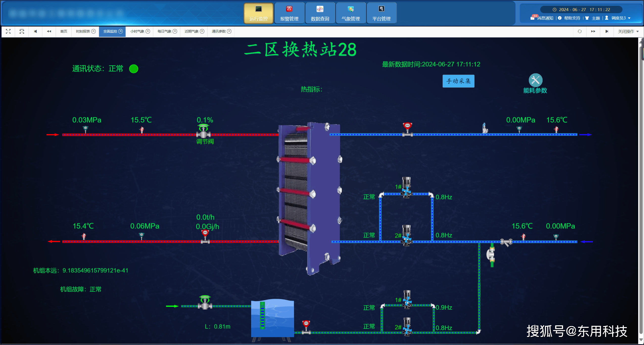
Task: Click the green 通讯状态 indicator light
Action: (x=134, y=69)
